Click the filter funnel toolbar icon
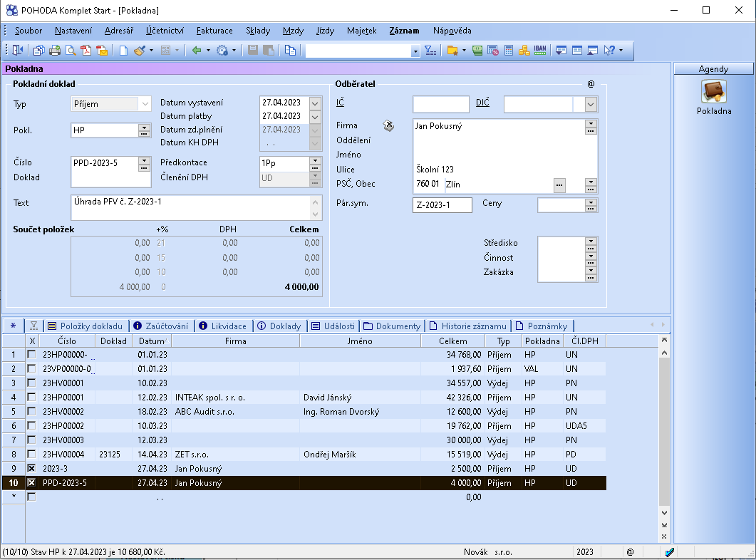This screenshot has width=756, height=560. point(430,50)
